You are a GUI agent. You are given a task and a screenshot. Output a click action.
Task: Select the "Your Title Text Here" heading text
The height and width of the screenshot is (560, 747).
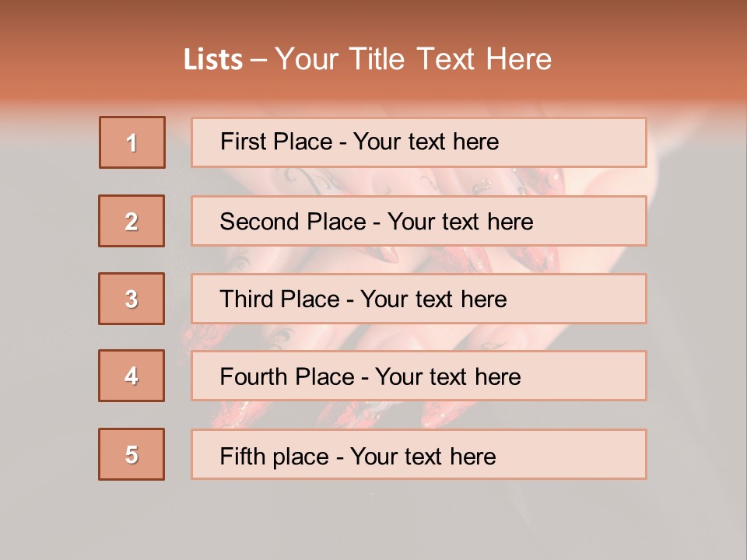pyautogui.click(x=413, y=60)
